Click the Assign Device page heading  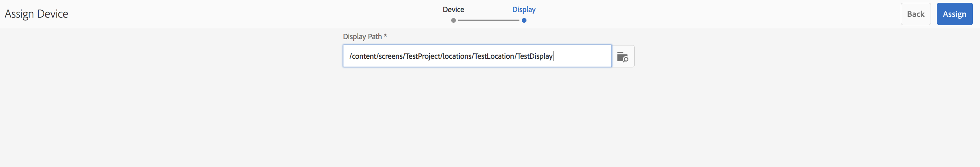click(x=36, y=14)
